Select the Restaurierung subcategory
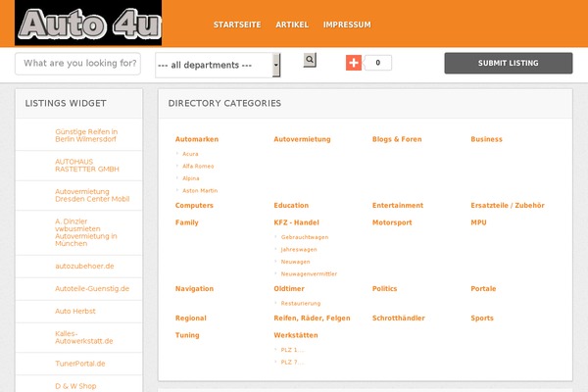Screen dimensions: 588x392 301,303
